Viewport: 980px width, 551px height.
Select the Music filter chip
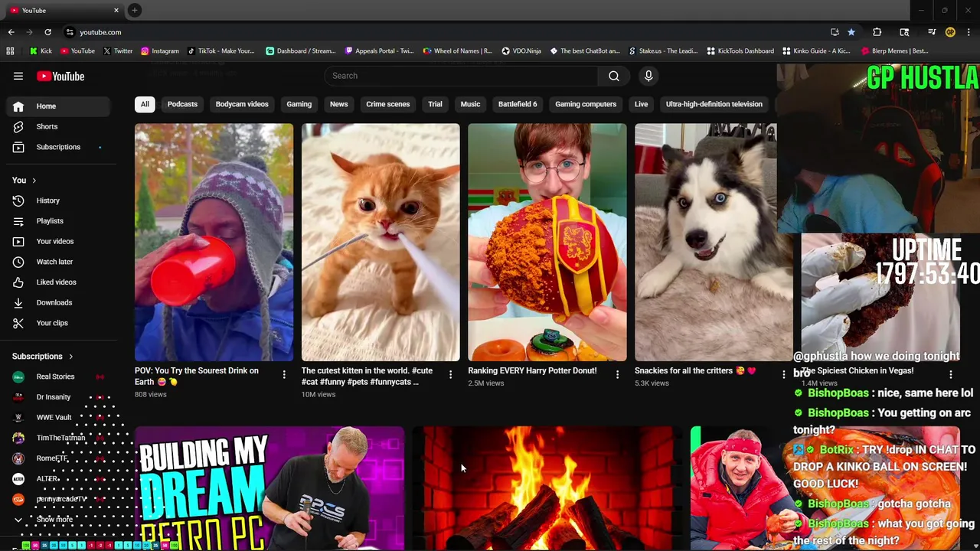470,104
